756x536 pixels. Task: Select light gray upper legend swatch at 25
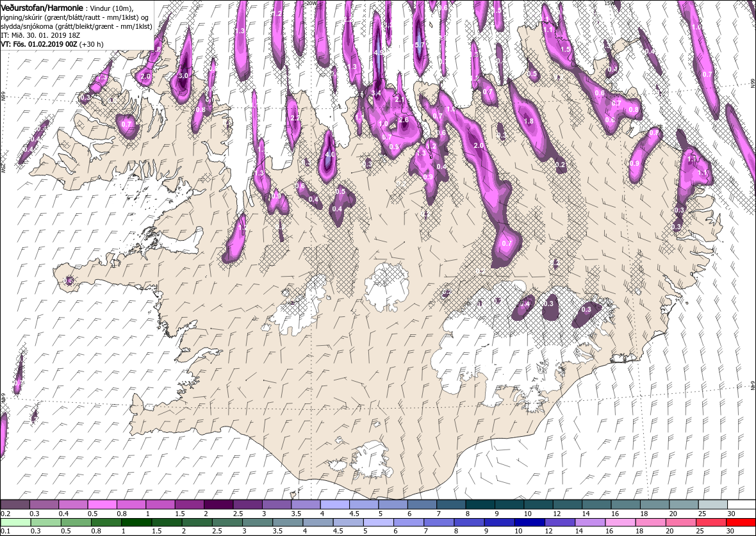713,505
